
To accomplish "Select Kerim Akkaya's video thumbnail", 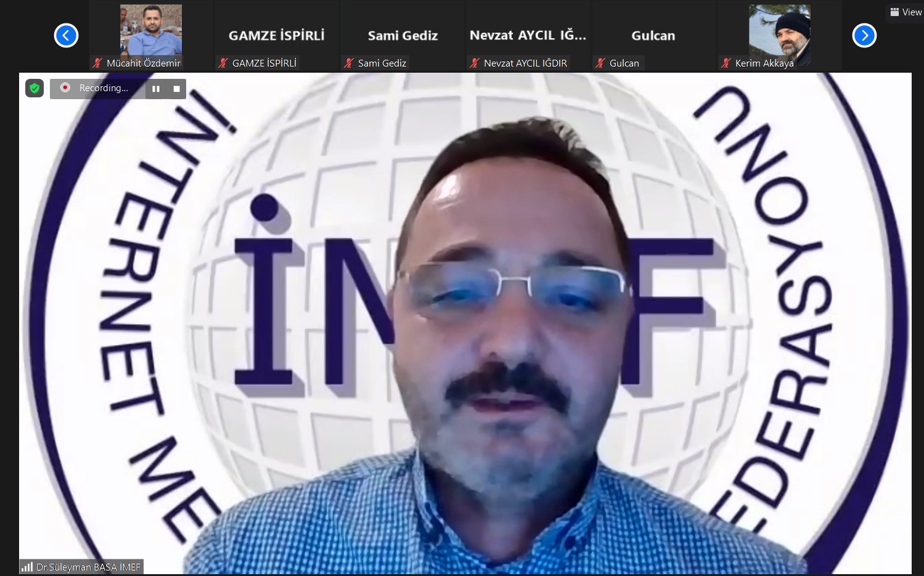I will point(779,31).
